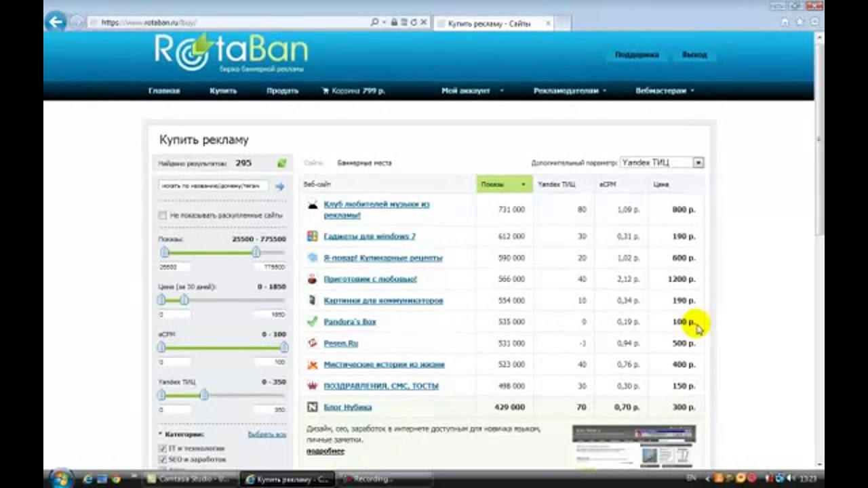Click the Windows Start orb
The height and width of the screenshot is (488, 868).
coord(60,479)
